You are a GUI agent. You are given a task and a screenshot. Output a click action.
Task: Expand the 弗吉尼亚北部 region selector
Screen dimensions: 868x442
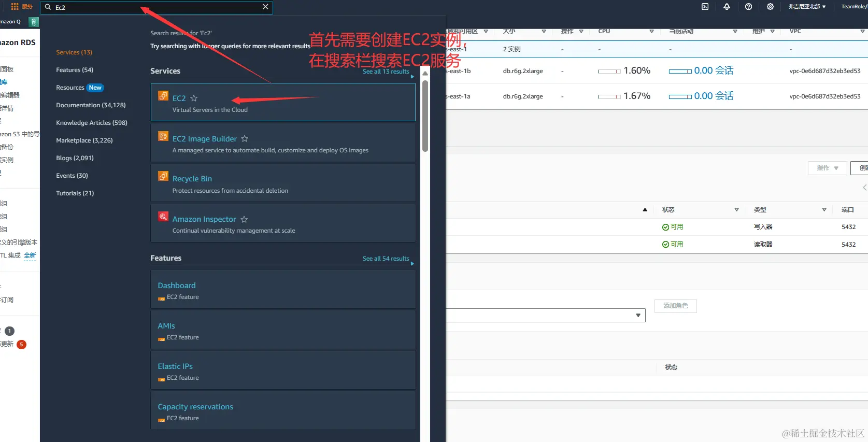click(x=807, y=7)
